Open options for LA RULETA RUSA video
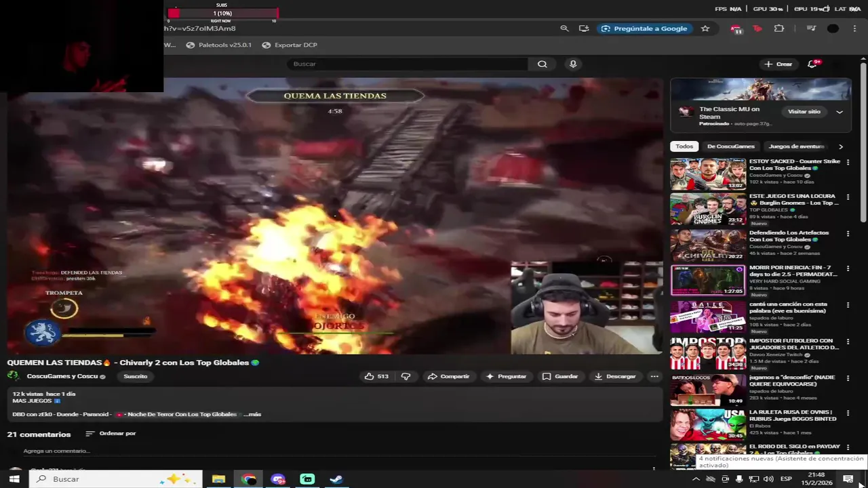The width and height of the screenshot is (868, 488). pyautogui.click(x=848, y=413)
